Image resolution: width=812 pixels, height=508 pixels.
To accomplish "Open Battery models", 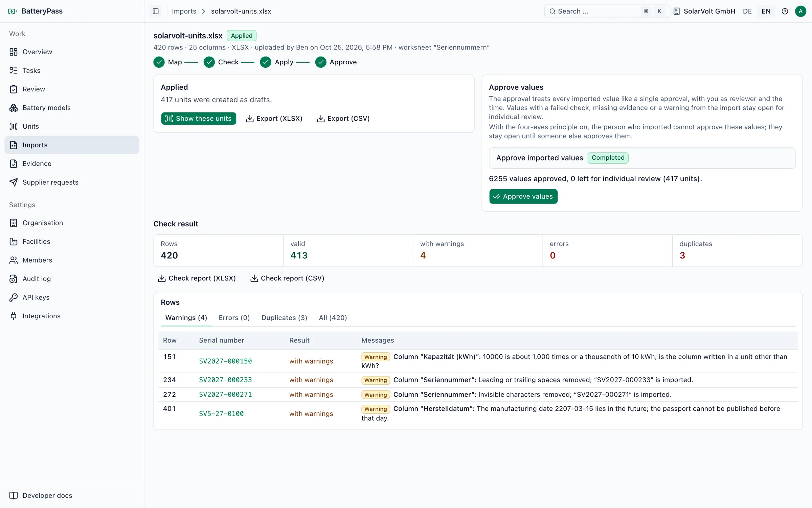I will pos(72,108).
